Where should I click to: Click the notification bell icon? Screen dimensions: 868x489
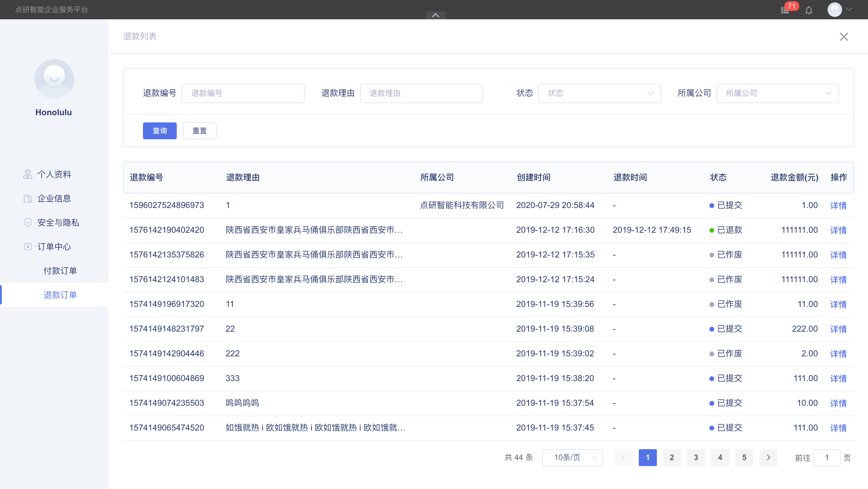click(x=809, y=10)
